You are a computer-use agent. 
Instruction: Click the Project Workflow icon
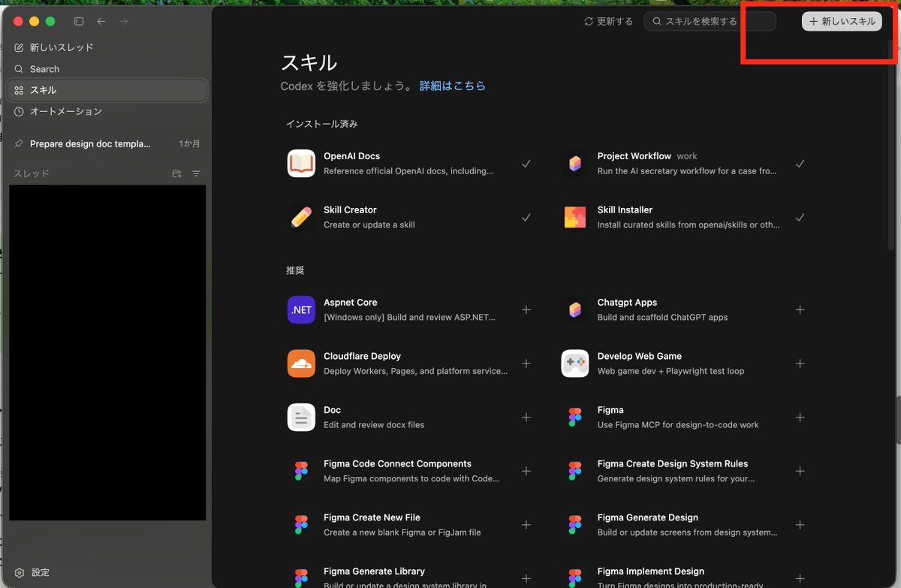tap(575, 163)
